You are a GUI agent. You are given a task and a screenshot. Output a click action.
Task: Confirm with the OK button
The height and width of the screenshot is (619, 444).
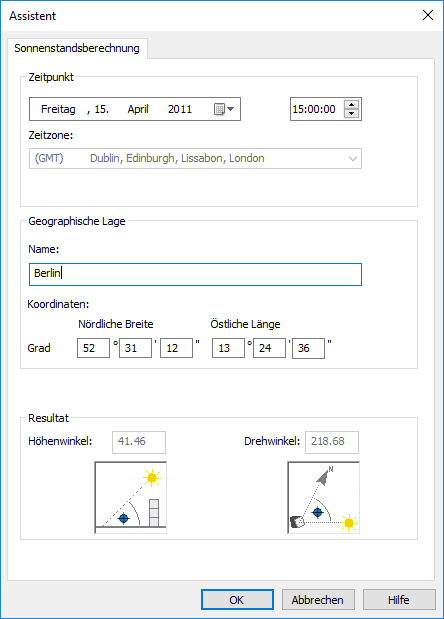tap(237, 600)
